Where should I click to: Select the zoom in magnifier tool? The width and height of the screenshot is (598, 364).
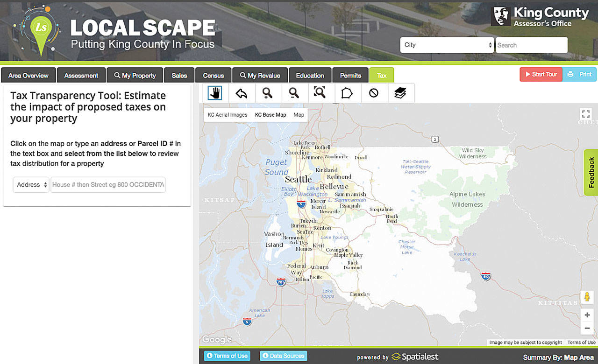[268, 92]
